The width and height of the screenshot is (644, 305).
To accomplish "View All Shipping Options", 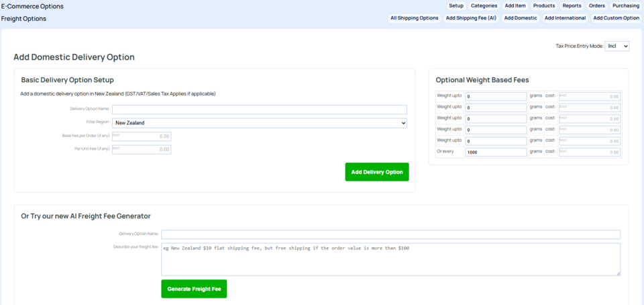I will point(415,18).
